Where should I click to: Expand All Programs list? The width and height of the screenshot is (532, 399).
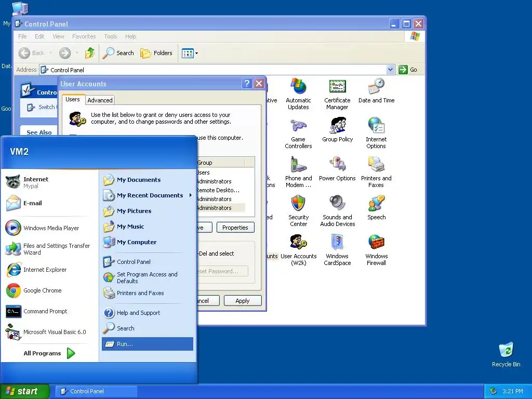click(x=49, y=353)
